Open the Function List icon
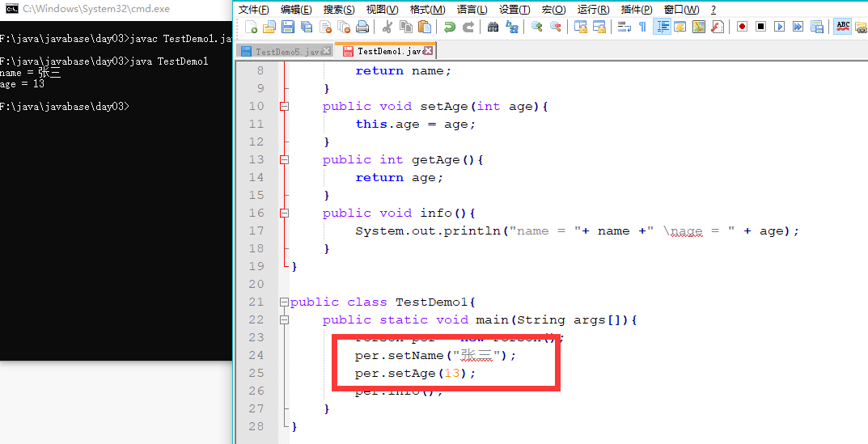 pyautogui.click(x=718, y=27)
